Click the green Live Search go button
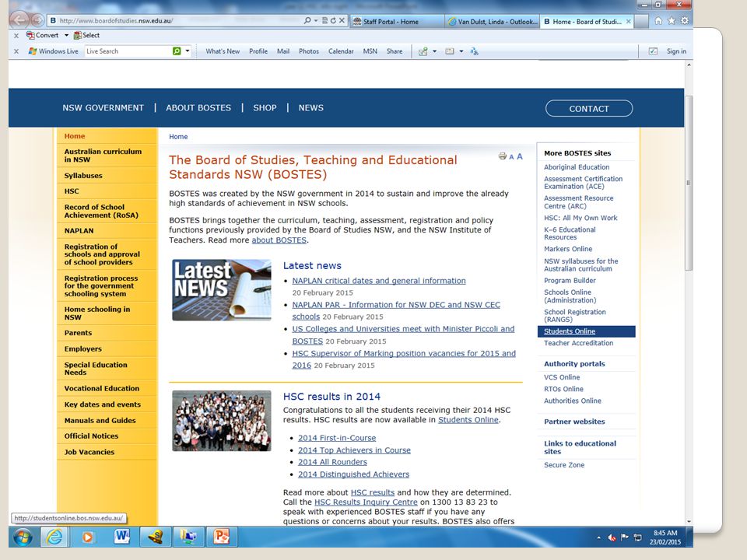Screen dimensions: 747x560 point(177,51)
